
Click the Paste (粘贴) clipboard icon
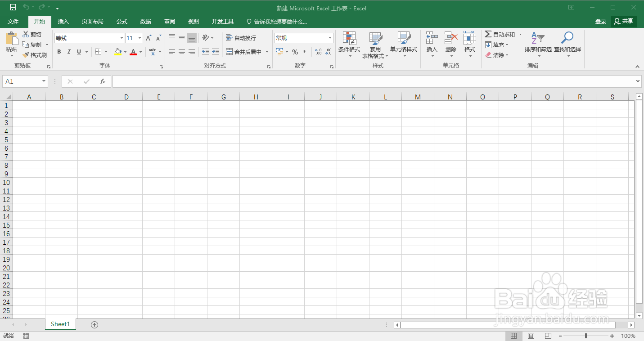pos(11,38)
